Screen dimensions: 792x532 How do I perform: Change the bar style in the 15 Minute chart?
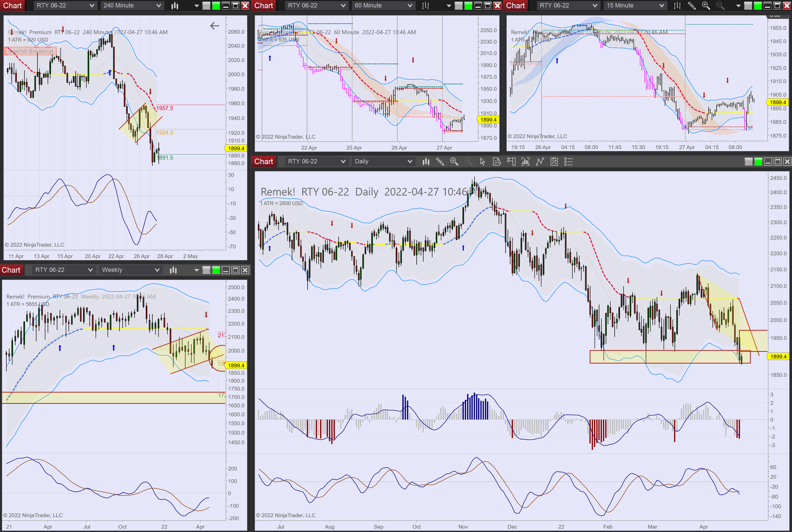(x=677, y=5)
